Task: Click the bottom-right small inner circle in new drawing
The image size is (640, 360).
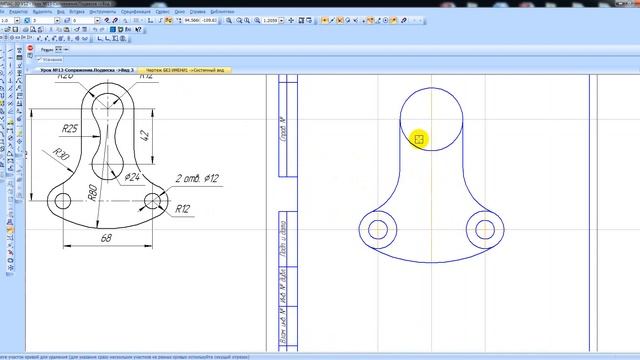Action: [x=485, y=229]
